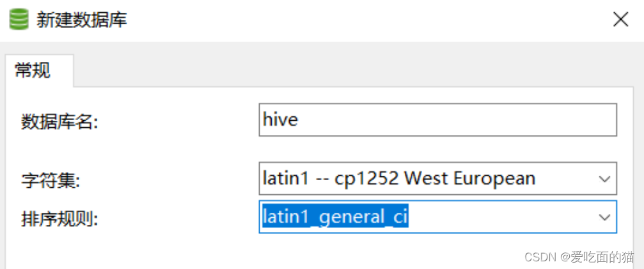Click the highlighted latin1_general_ci text

tap(335, 217)
